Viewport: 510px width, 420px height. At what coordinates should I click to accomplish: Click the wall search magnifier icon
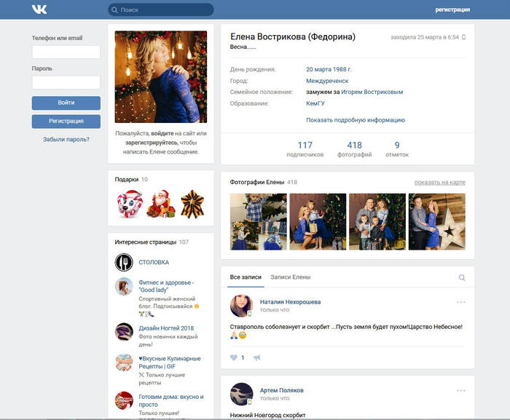pyautogui.click(x=462, y=277)
